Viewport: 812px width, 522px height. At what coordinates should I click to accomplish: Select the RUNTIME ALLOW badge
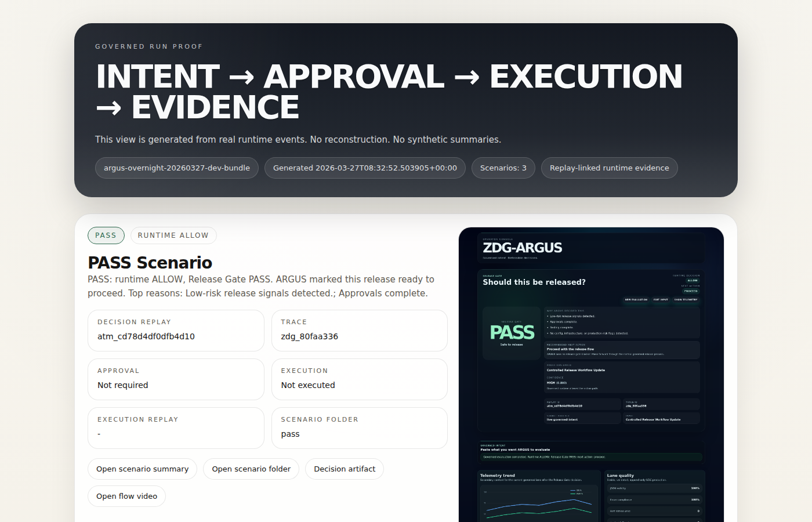(x=173, y=235)
